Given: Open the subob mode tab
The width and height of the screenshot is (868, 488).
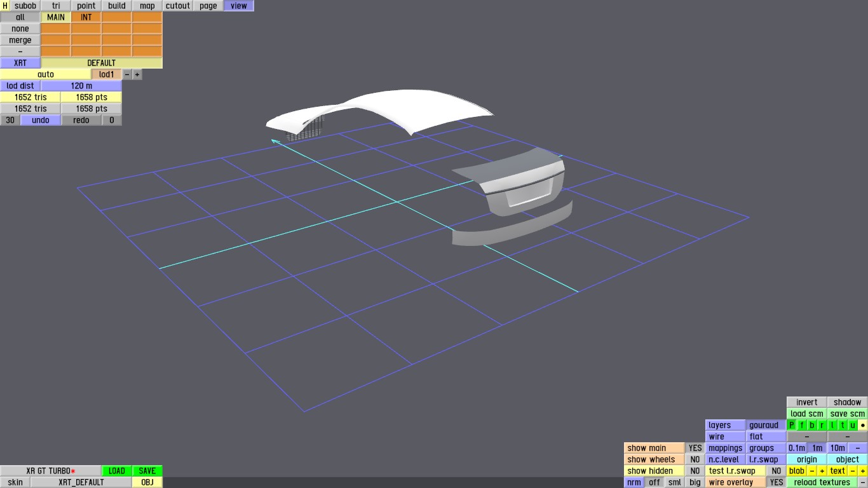Looking at the screenshot, I should 25,6.
